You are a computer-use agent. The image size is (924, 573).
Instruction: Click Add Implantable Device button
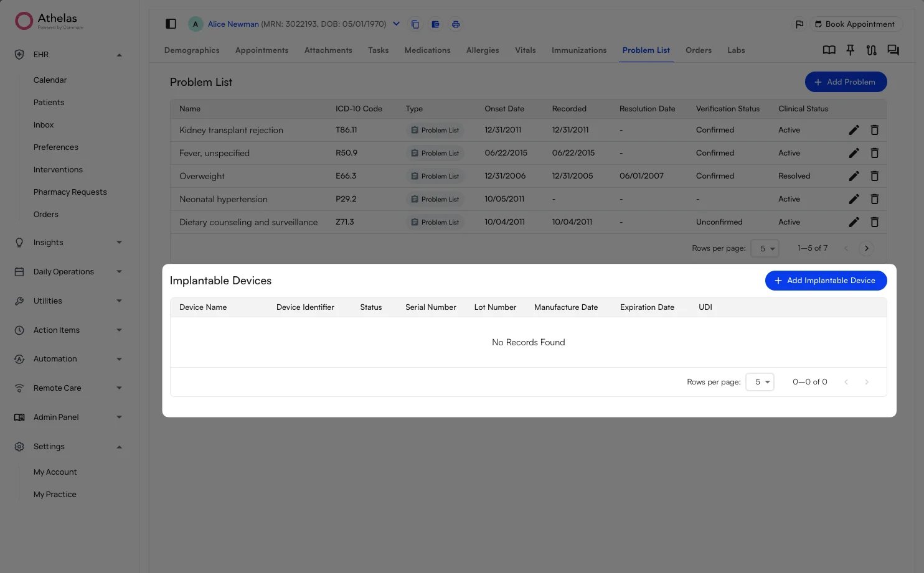826,281
